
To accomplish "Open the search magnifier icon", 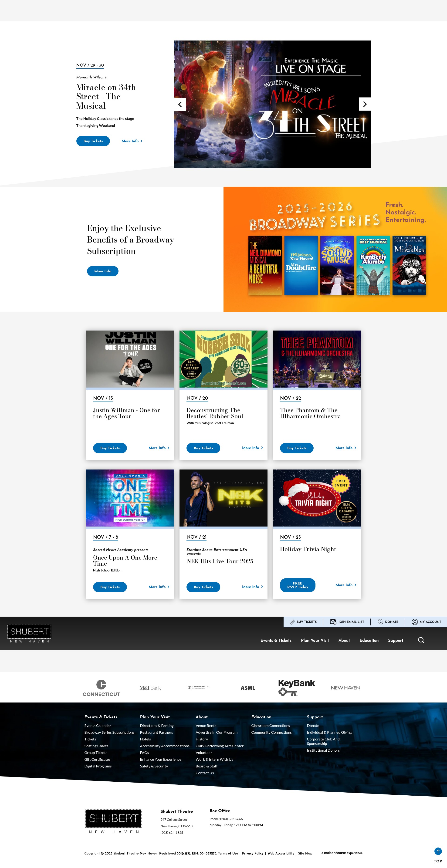I will tap(421, 640).
